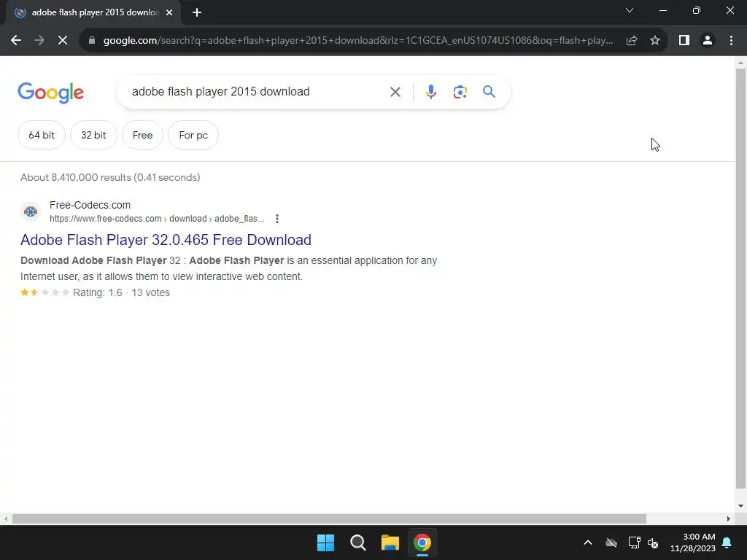The width and height of the screenshot is (747, 560).
Task: Open Windows taskbar search
Action: (x=357, y=542)
